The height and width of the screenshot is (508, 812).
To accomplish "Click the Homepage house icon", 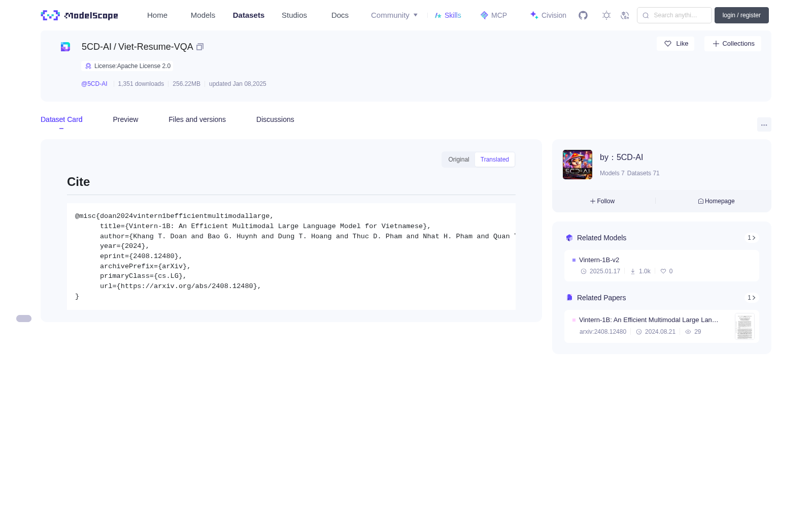I will pos(701,201).
